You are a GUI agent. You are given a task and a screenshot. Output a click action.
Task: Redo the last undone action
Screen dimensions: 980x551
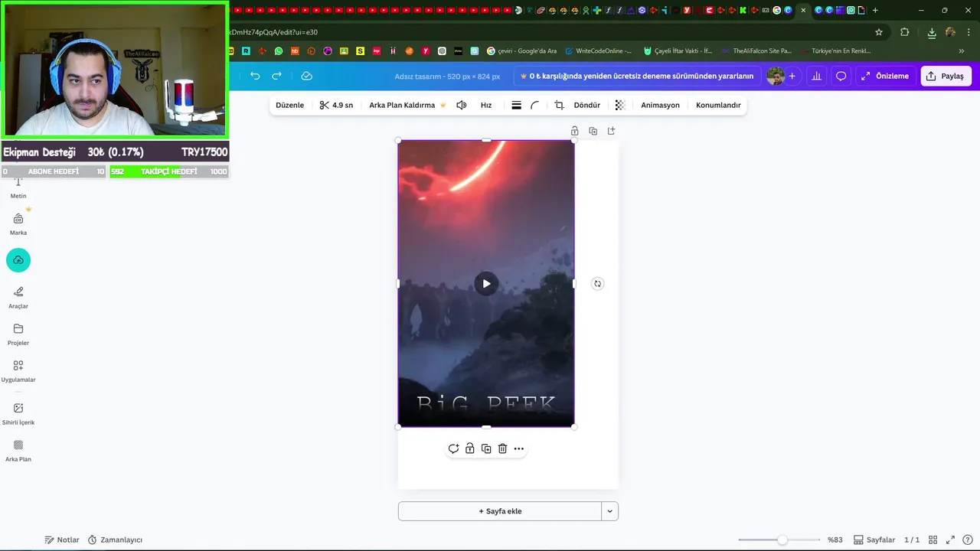tap(276, 76)
